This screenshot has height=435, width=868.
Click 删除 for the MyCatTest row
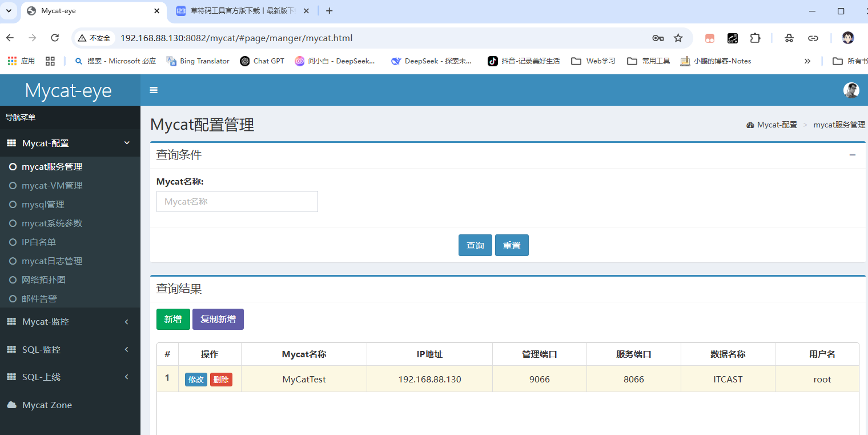pos(221,380)
